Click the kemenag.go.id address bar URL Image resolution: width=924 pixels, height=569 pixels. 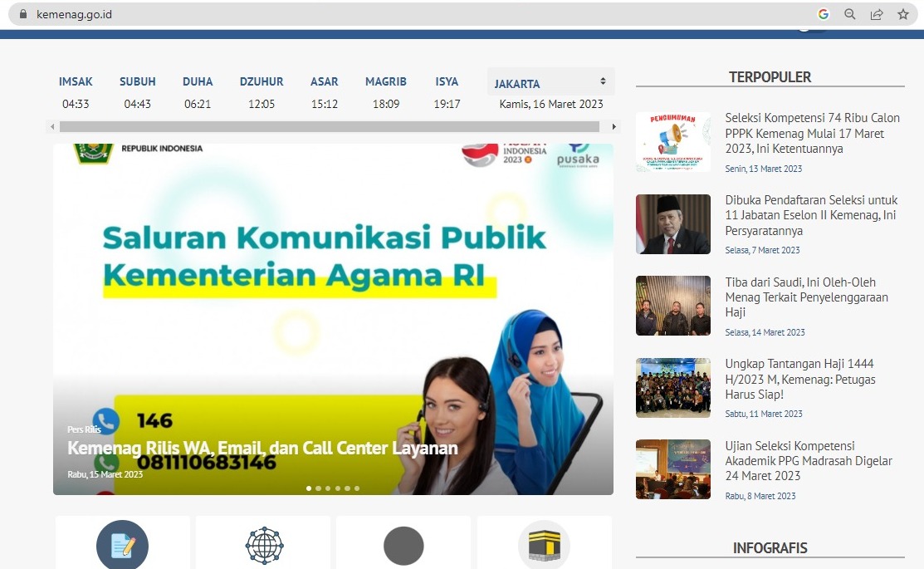click(74, 14)
